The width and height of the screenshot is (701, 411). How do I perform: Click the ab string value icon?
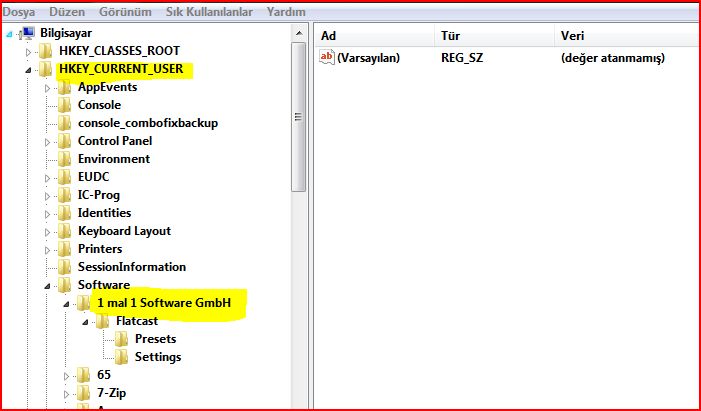326,58
